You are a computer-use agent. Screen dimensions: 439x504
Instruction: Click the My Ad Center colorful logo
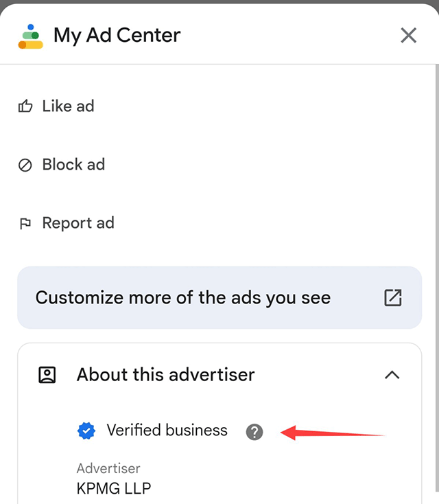(x=31, y=36)
